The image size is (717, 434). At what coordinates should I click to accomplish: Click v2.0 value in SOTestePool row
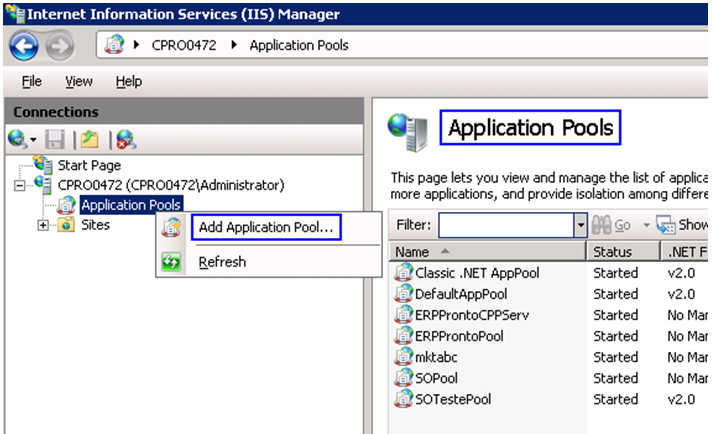(x=681, y=399)
